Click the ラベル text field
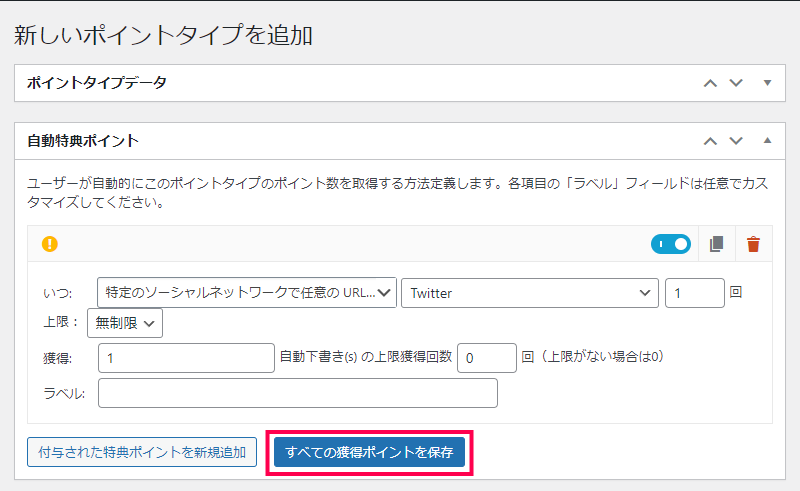 (298, 393)
